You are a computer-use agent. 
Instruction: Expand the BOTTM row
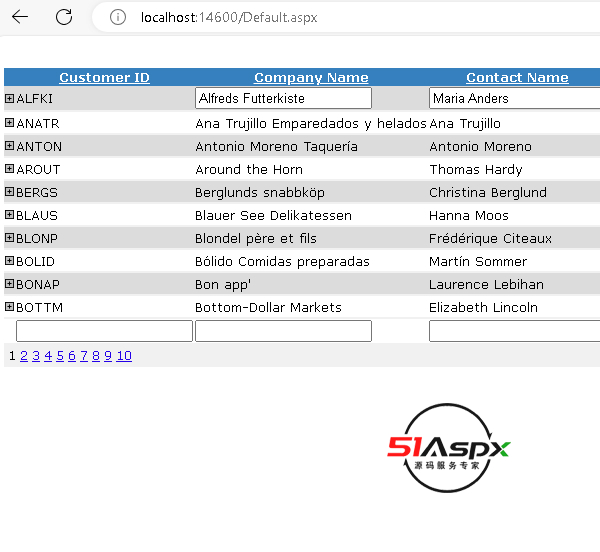(x=9, y=306)
